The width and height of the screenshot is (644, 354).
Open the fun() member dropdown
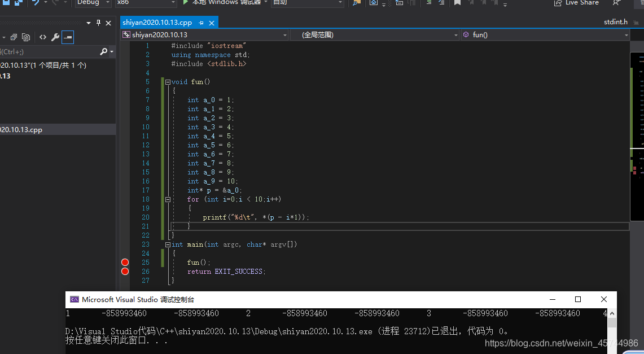(x=545, y=35)
